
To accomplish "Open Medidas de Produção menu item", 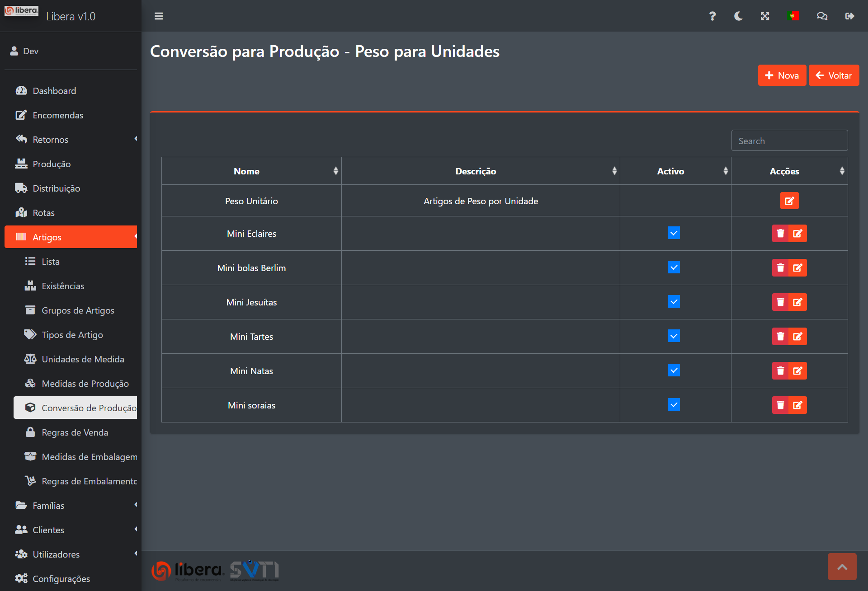I will (85, 384).
